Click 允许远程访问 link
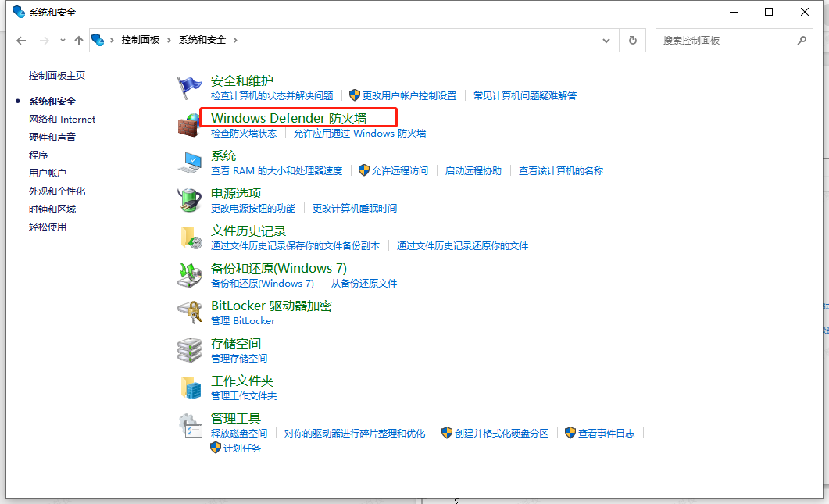The image size is (829, 504). [x=400, y=171]
